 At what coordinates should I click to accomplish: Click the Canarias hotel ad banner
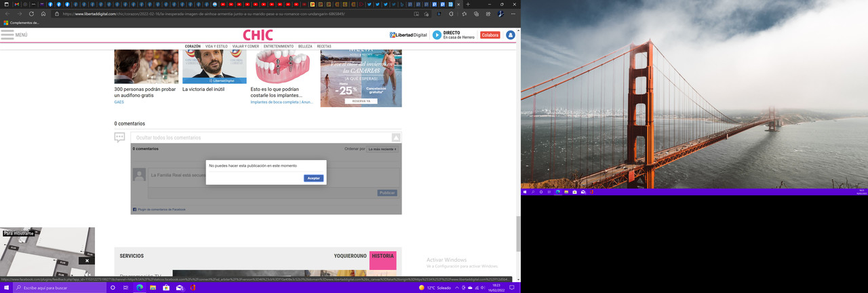pyautogui.click(x=361, y=78)
